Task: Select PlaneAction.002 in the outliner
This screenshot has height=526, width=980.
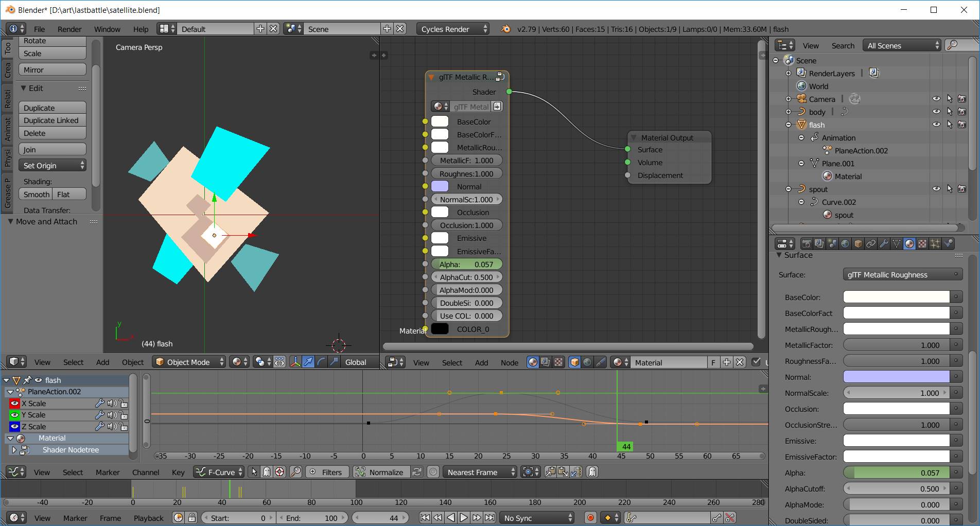Action: [x=861, y=151]
